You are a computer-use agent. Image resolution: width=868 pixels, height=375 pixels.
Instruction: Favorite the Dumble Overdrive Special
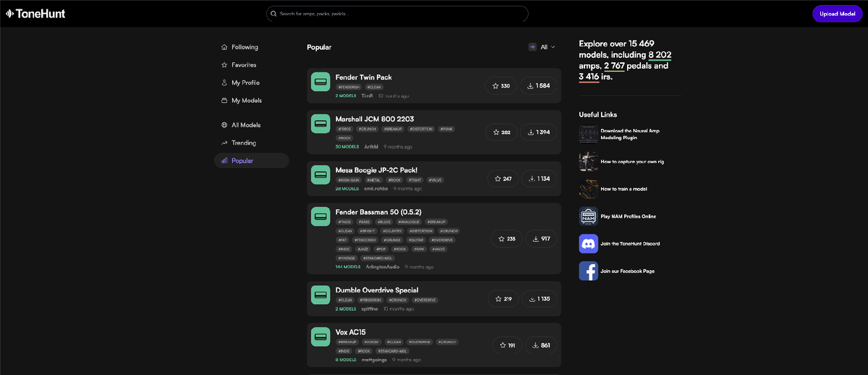tap(503, 298)
